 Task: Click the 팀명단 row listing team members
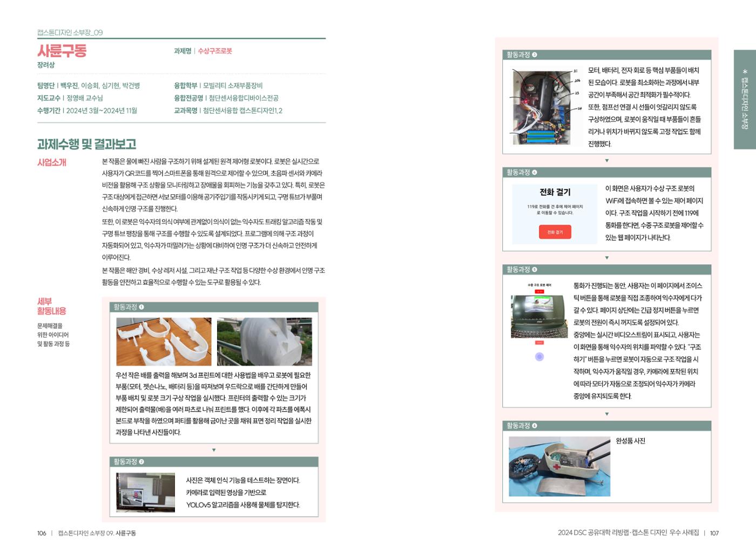[x=89, y=85]
